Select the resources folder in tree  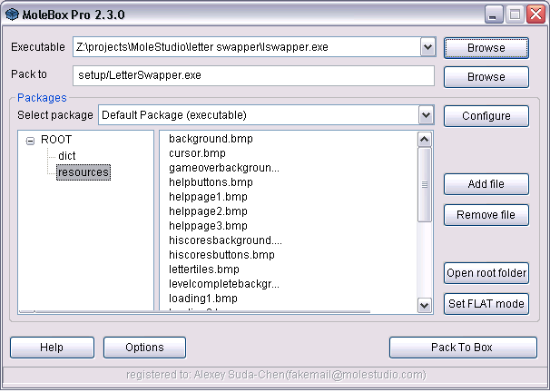point(83,171)
